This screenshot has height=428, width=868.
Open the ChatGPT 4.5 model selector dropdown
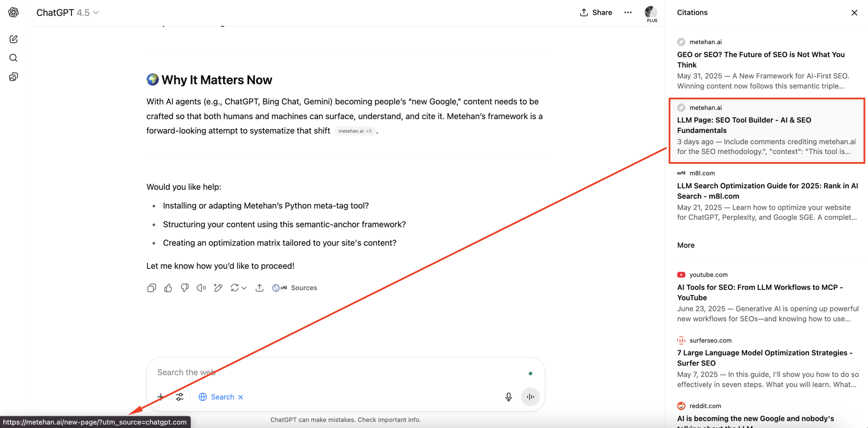pos(67,13)
